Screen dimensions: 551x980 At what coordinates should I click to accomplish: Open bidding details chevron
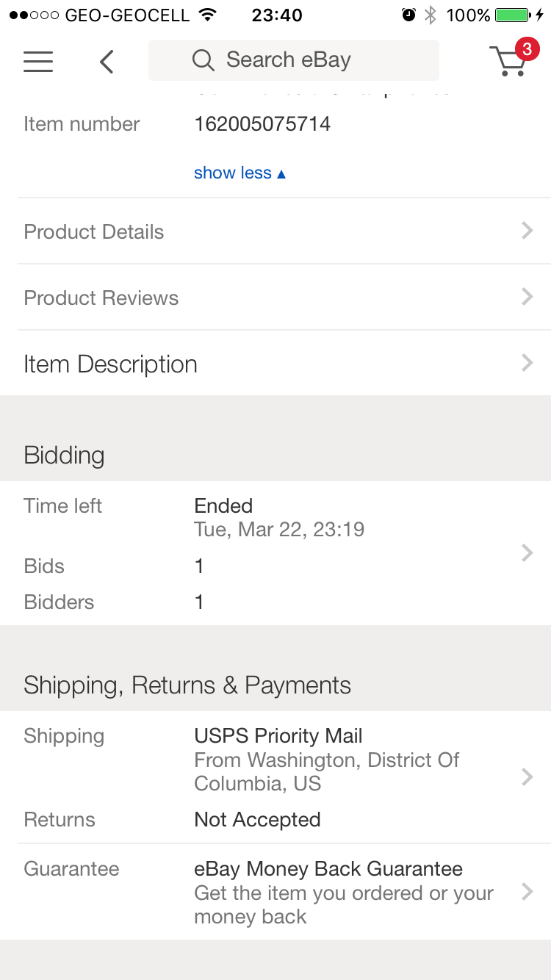click(527, 552)
